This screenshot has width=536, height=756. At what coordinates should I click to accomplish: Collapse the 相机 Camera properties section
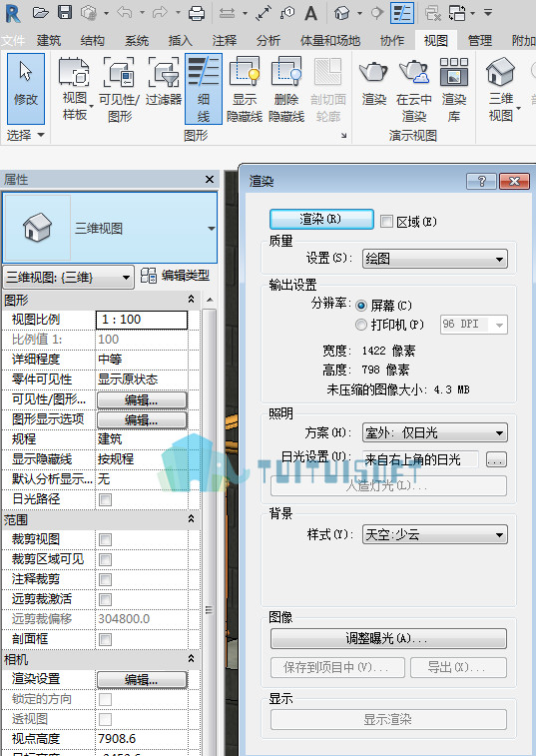[191, 658]
